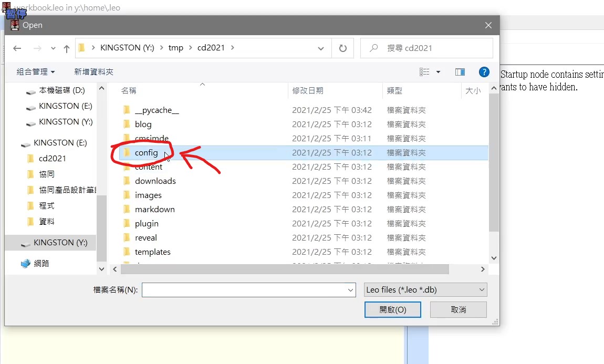This screenshot has width=604, height=364.
Task: Sort by 修改日期 column header
Action: [307, 90]
